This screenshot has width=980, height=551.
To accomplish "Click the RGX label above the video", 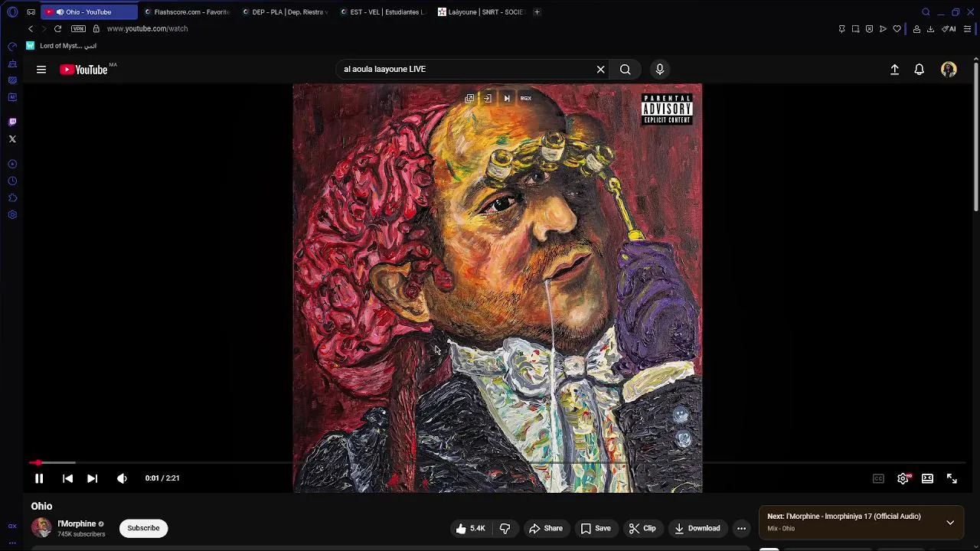I will 526,98.
